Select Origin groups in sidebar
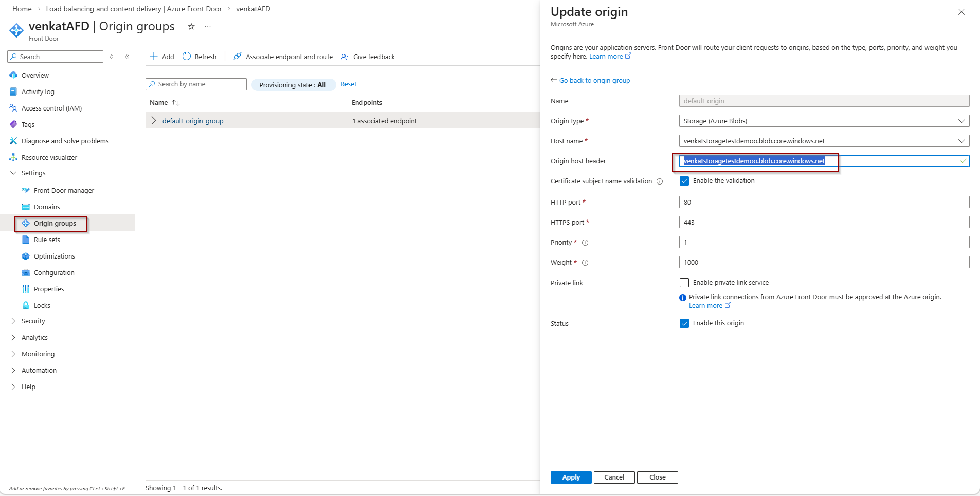 click(x=55, y=223)
